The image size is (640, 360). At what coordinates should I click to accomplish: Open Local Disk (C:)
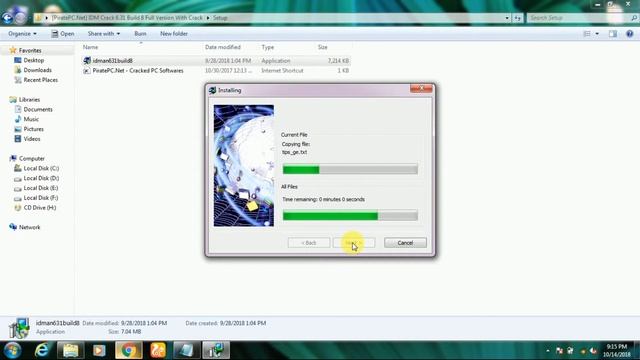point(41,168)
